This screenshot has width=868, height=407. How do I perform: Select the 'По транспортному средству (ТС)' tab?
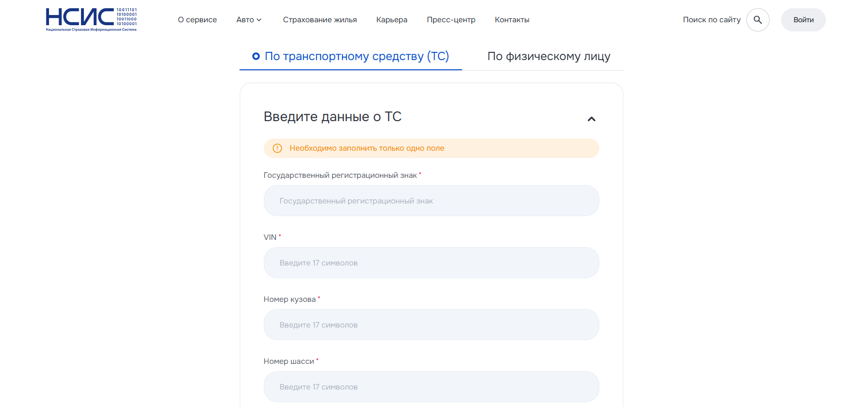tap(358, 56)
